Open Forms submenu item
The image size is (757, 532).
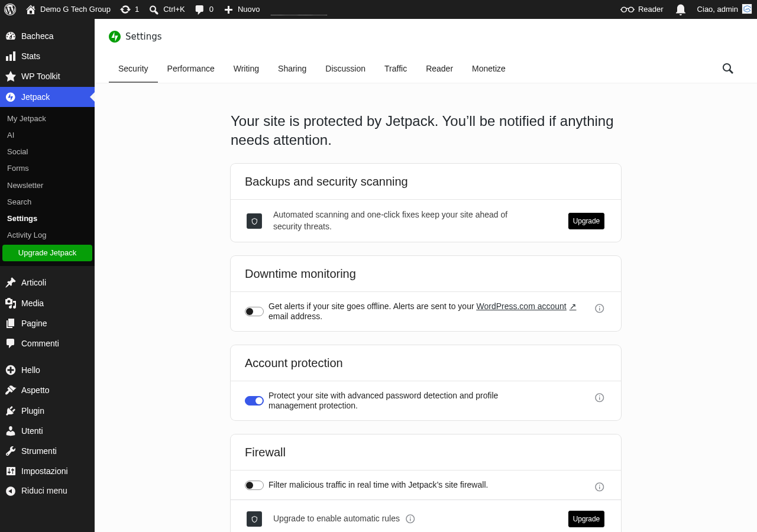[47, 168]
